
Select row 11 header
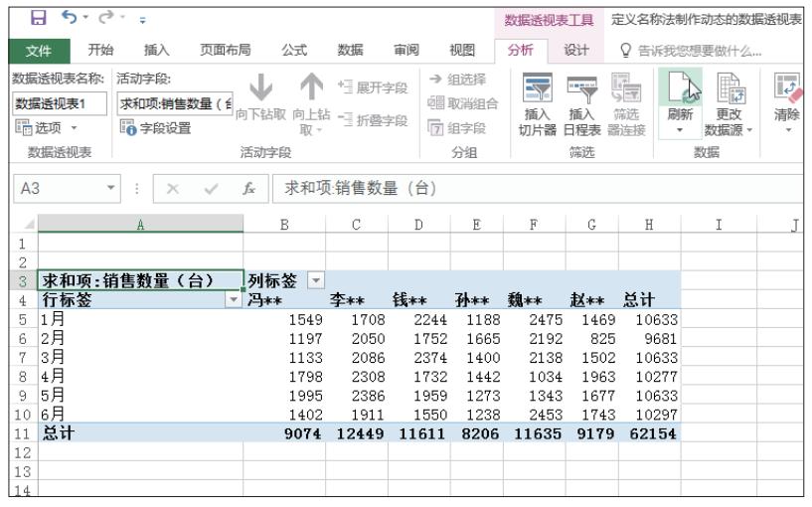(23, 433)
